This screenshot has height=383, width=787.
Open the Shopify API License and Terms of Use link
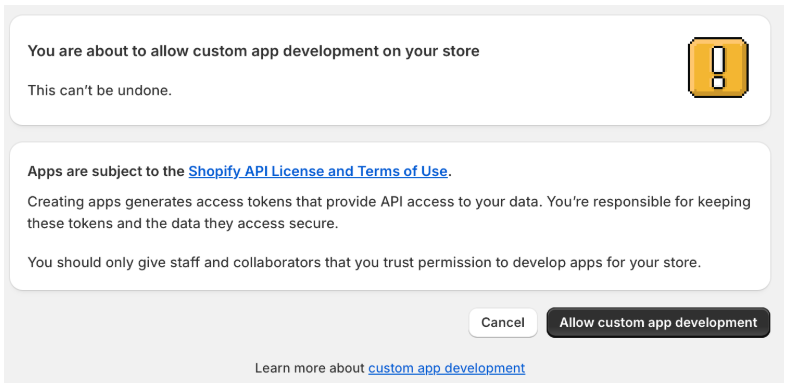coord(318,171)
